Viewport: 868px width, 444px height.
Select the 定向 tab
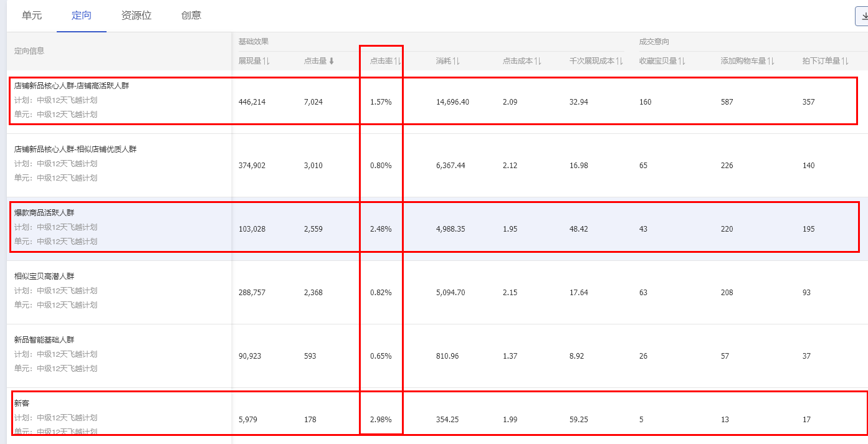coord(82,16)
